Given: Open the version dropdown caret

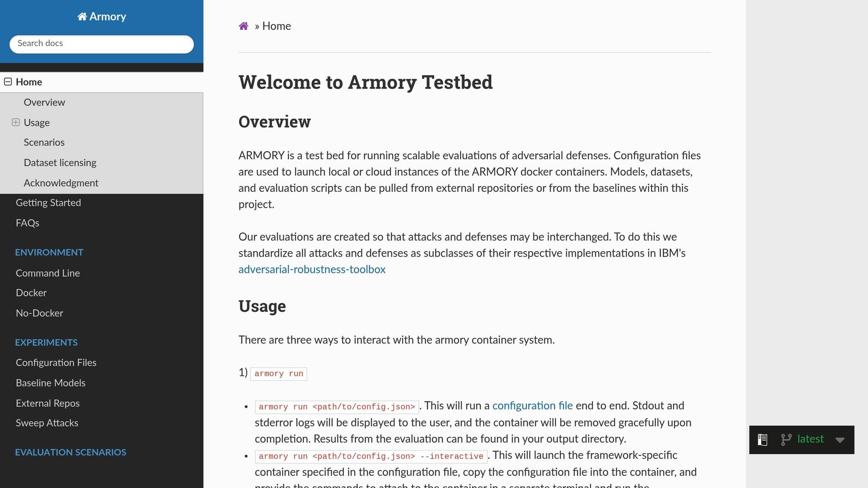Looking at the screenshot, I should pos(840,440).
